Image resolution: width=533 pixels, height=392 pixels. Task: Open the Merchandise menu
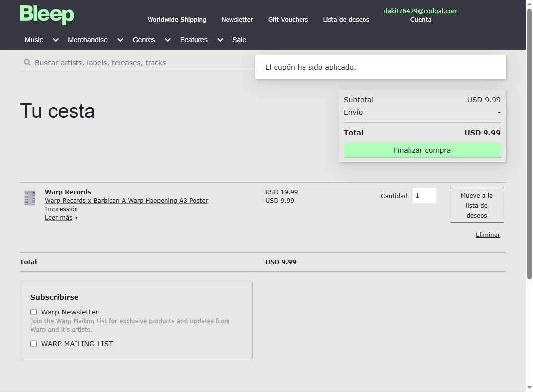coord(88,40)
